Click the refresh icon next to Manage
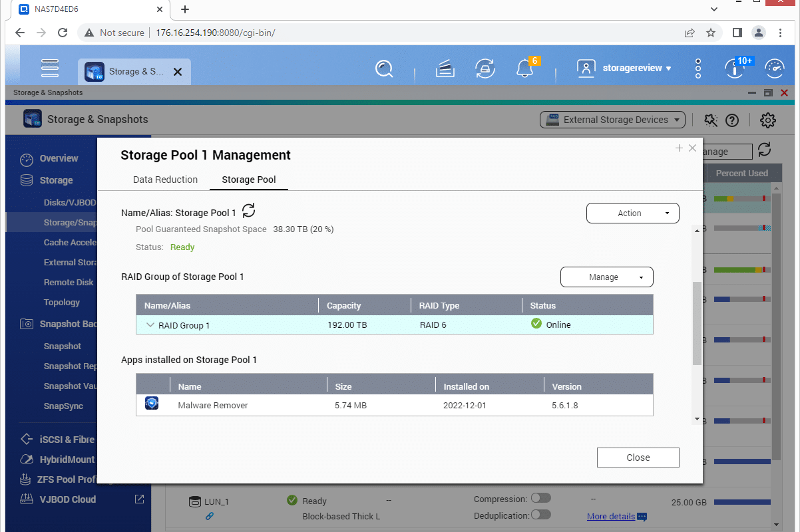This screenshot has width=800, height=532. pos(764,150)
